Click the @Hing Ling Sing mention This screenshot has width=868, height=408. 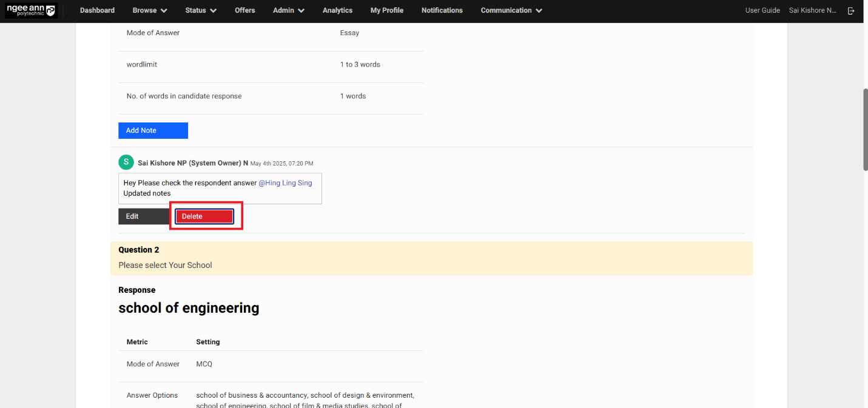285,182
